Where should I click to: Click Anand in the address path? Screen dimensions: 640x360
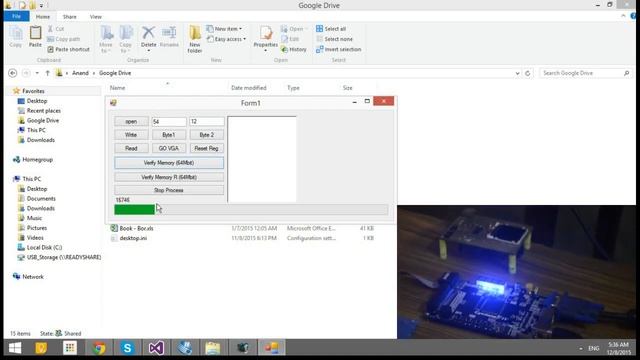click(80, 73)
